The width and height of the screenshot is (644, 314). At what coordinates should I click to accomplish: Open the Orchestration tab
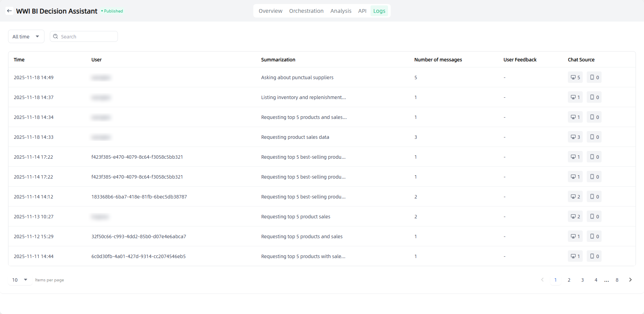(x=306, y=11)
